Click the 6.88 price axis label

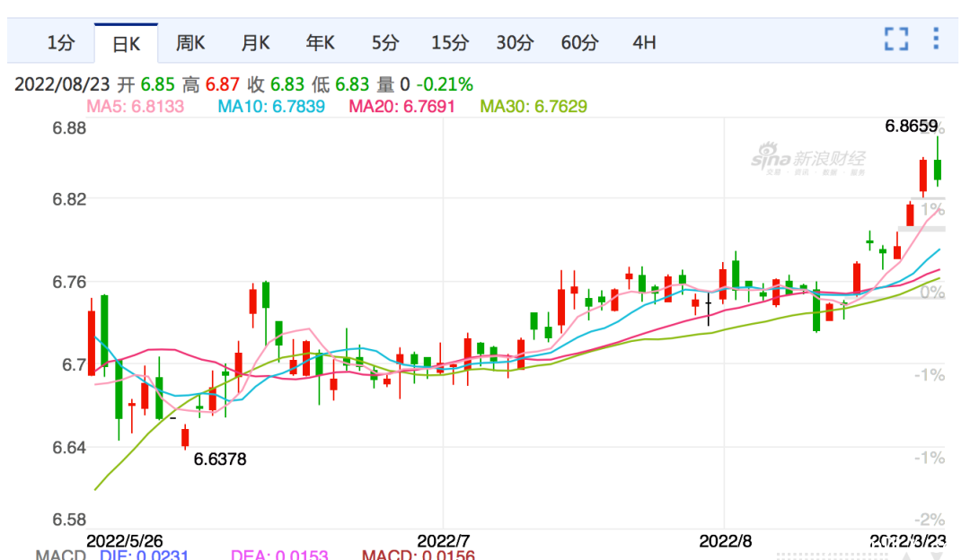click(x=69, y=128)
